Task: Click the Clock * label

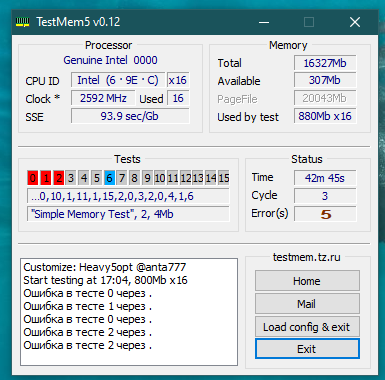Action: [x=43, y=99]
